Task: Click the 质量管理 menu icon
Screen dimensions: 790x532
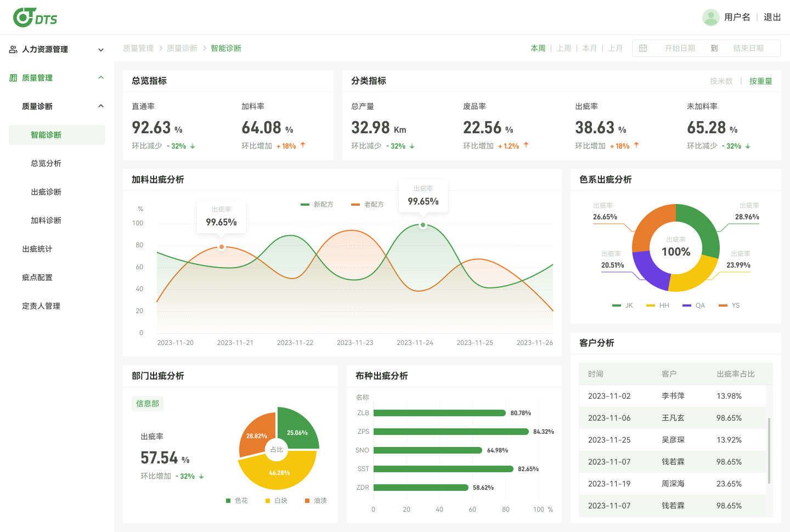Action: (13, 78)
